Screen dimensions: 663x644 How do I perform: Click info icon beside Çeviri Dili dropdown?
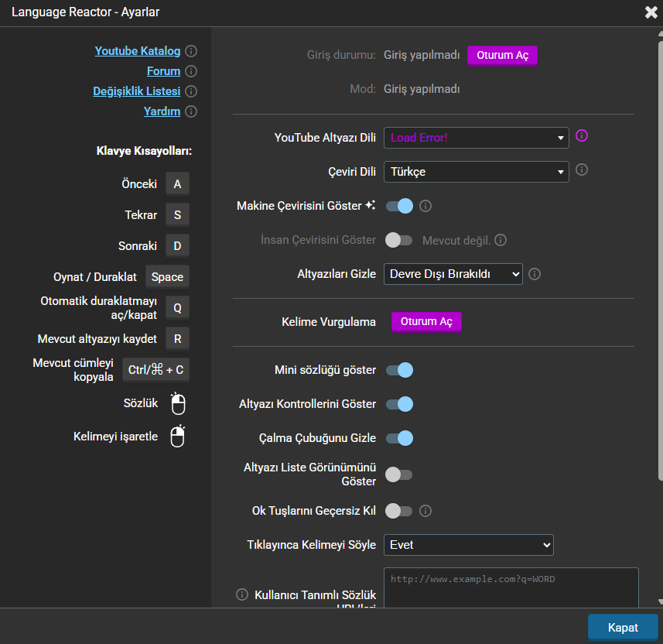click(x=583, y=170)
